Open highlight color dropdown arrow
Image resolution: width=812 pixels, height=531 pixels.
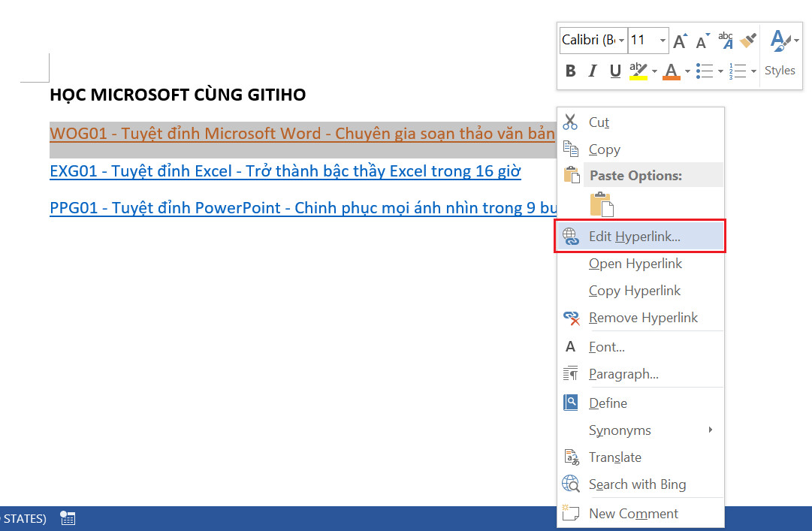pos(654,71)
